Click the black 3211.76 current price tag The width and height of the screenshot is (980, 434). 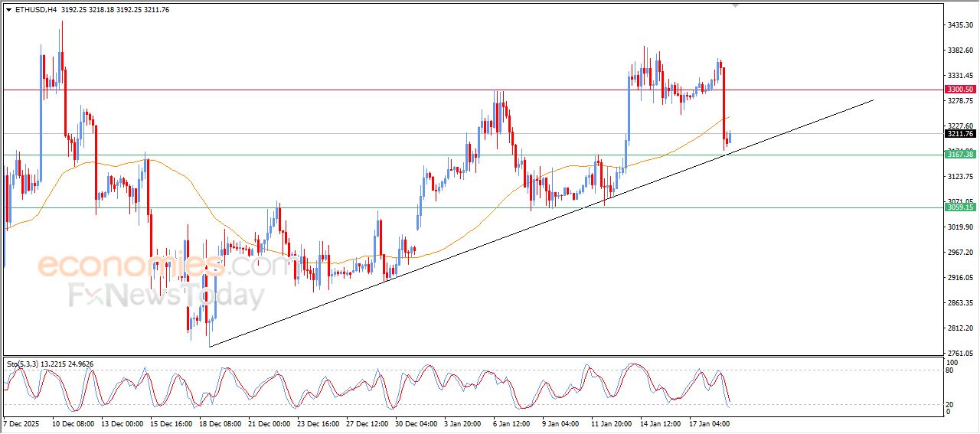(960, 134)
